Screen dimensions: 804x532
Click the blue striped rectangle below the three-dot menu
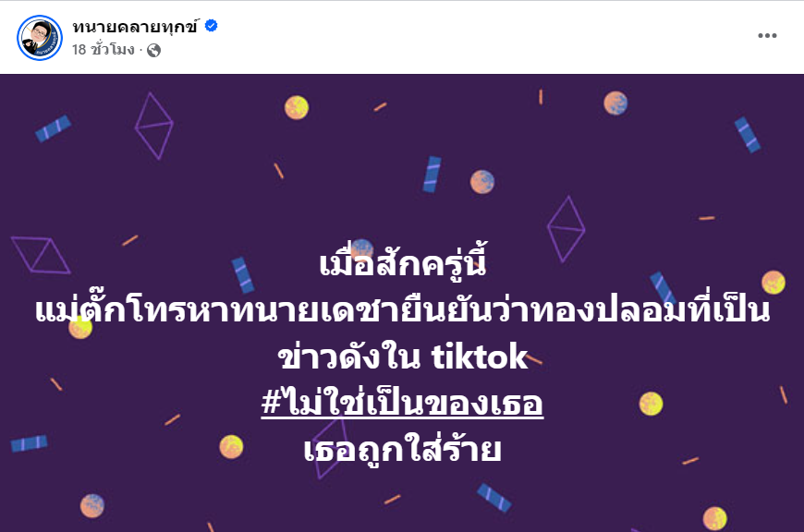click(x=748, y=135)
